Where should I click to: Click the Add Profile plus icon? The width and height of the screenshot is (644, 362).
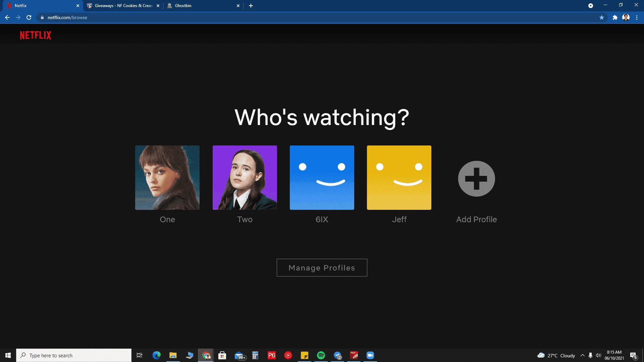point(476,179)
